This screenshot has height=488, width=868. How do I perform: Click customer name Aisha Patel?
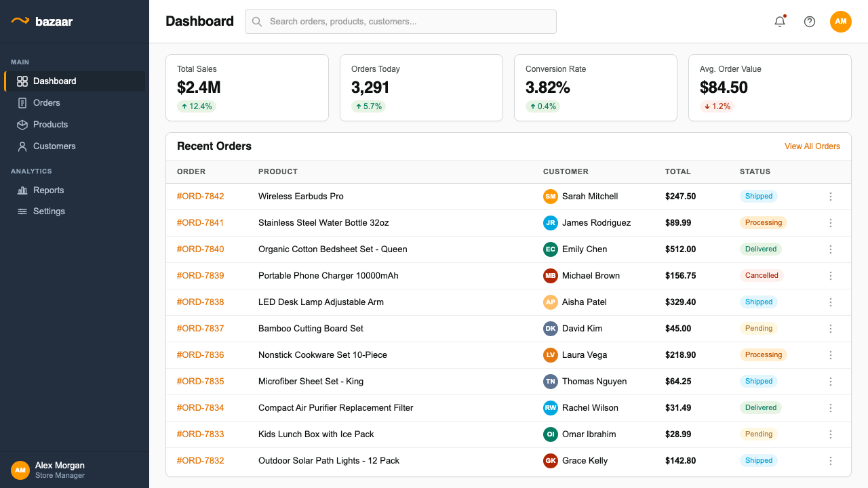[x=585, y=302]
